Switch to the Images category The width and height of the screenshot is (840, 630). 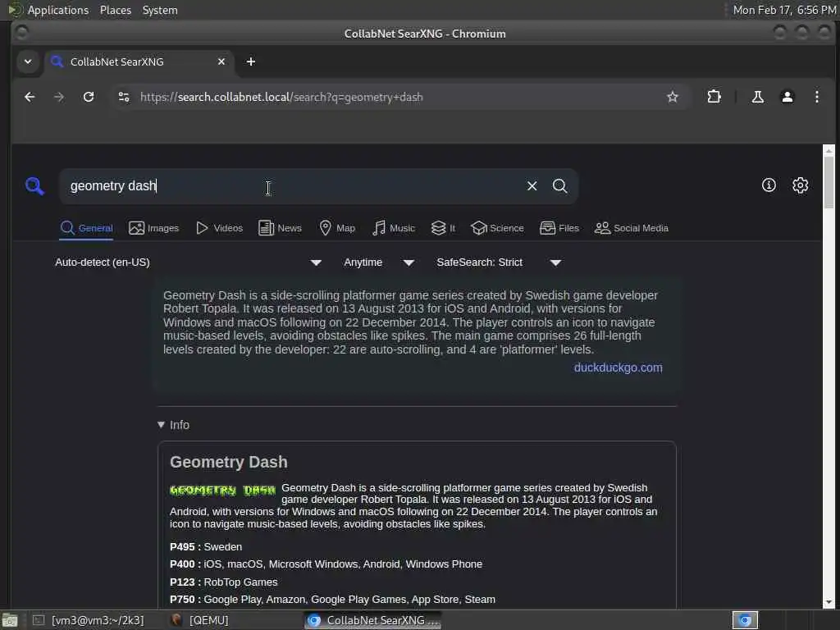pos(153,228)
